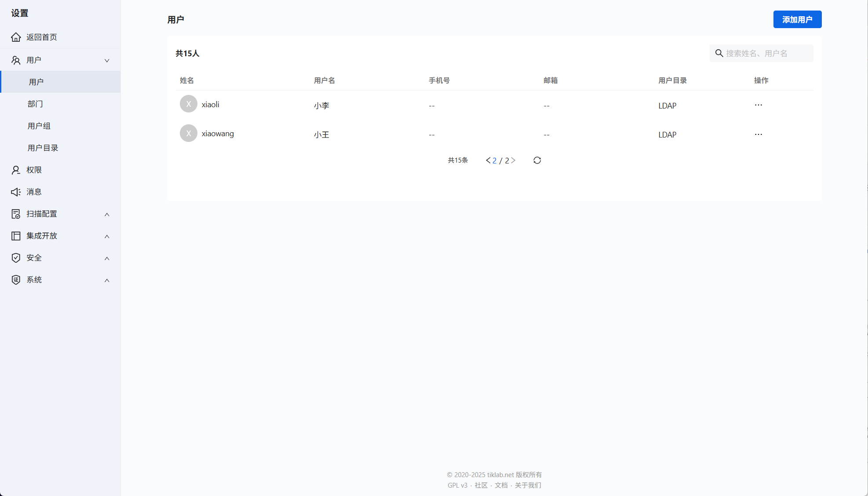The image size is (868, 496).
Task: Click the 权限 permissions person icon
Action: [16, 170]
